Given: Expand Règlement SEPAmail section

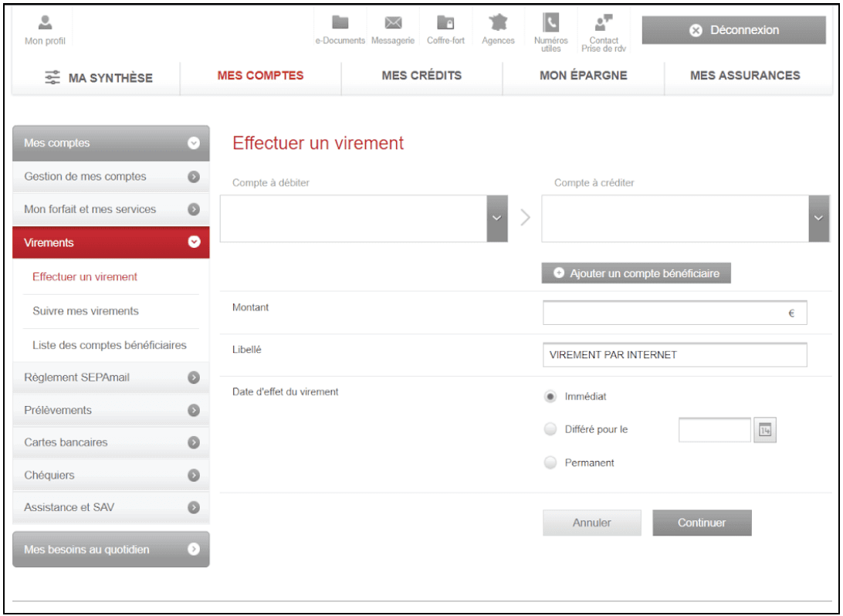Looking at the screenshot, I should click(110, 377).
